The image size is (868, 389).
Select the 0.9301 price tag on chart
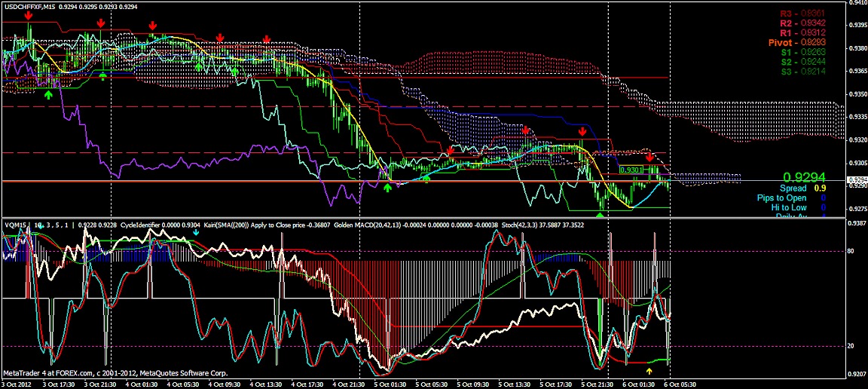coord(629,170)
